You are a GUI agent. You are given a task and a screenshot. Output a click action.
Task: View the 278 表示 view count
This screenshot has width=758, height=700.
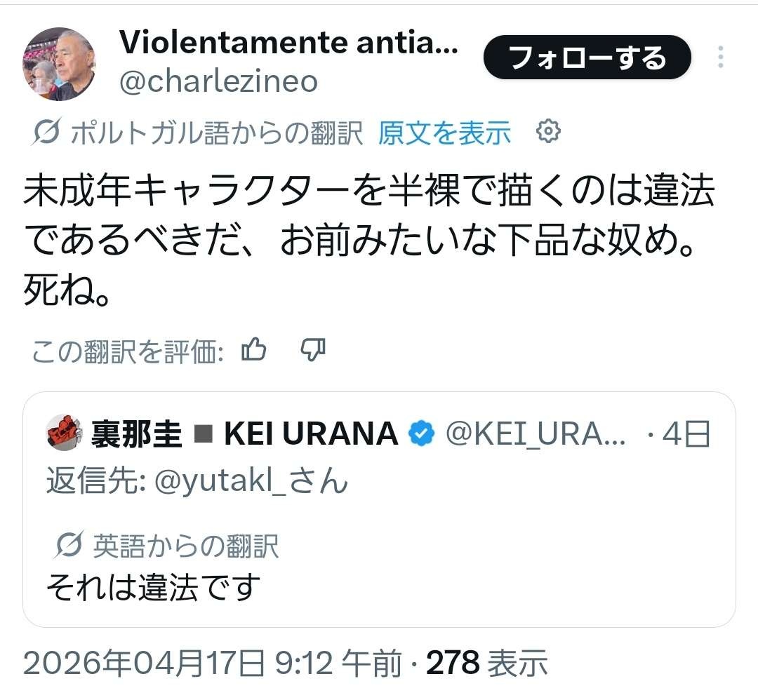pos(486,662)
